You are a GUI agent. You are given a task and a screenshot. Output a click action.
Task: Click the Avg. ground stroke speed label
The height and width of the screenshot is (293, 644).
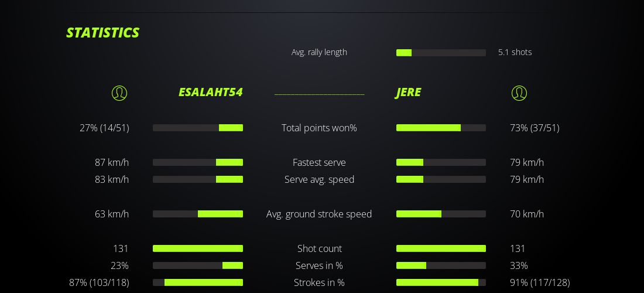(319, 214)
